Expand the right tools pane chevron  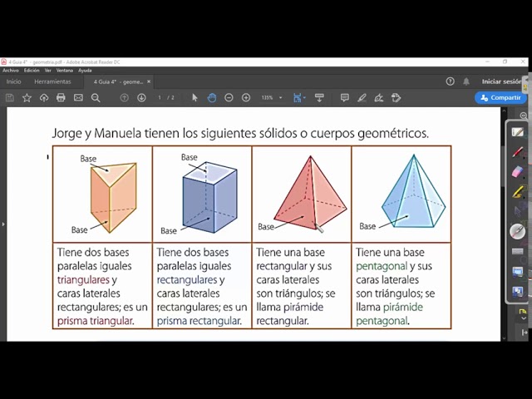click(x=524, y=318)
